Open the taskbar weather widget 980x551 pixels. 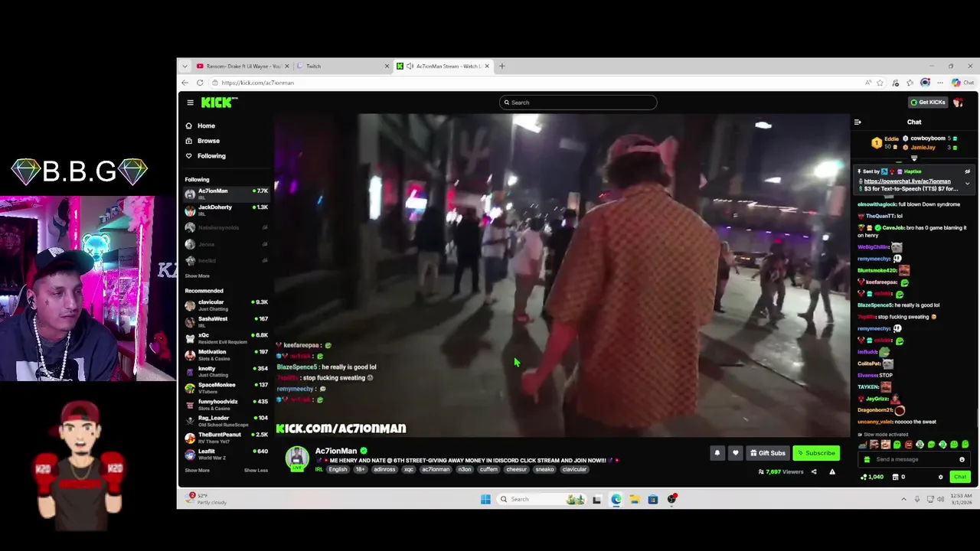pyautogui.click(x=207, y=499)
